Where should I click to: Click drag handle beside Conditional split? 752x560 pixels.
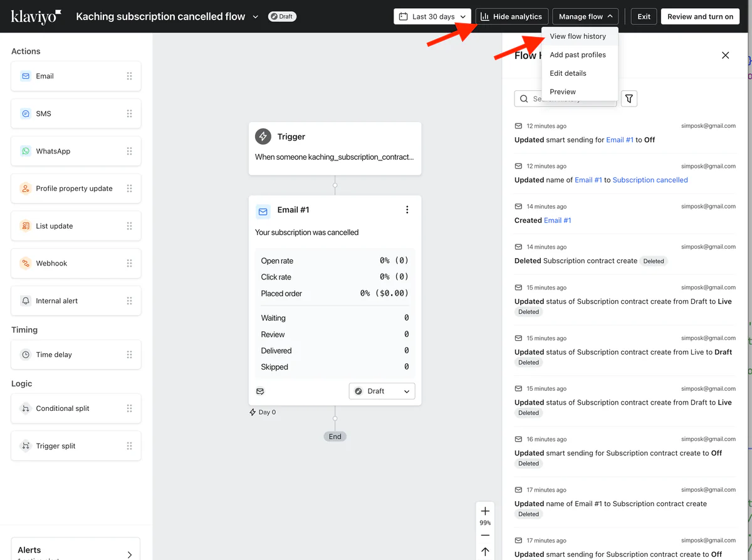129,408
